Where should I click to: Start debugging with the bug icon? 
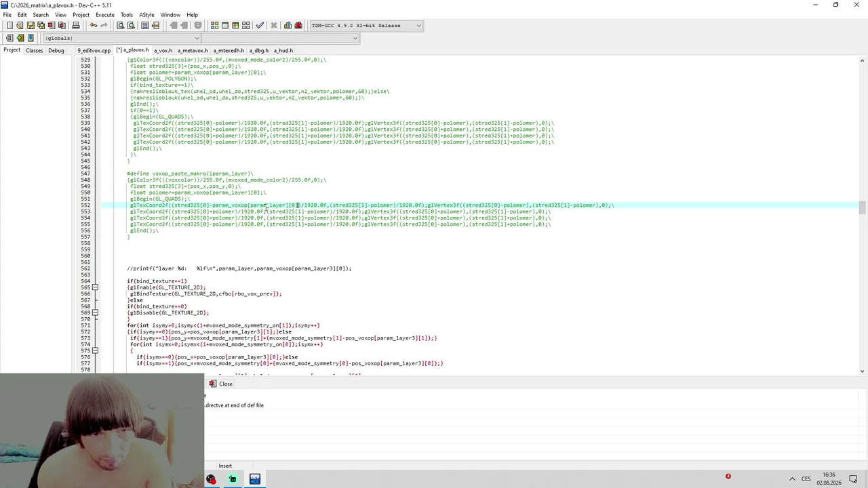pos(298,25)
